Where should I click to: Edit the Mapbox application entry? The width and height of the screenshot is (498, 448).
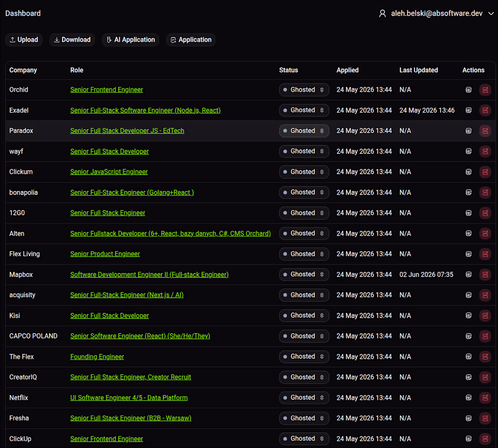tap(469, 275)
